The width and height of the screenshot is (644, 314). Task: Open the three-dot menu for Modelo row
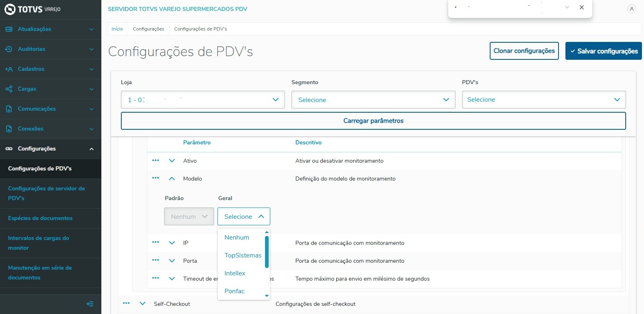[156, 178]
